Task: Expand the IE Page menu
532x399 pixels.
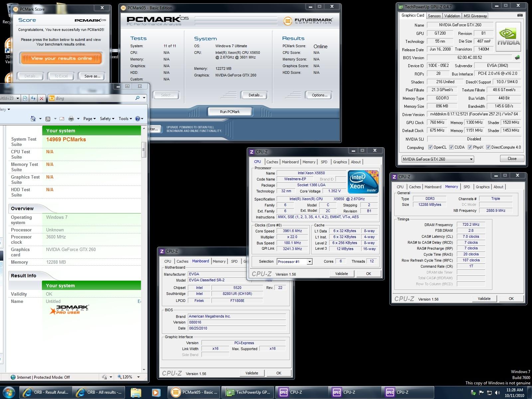Action: [x=89, y=119]
